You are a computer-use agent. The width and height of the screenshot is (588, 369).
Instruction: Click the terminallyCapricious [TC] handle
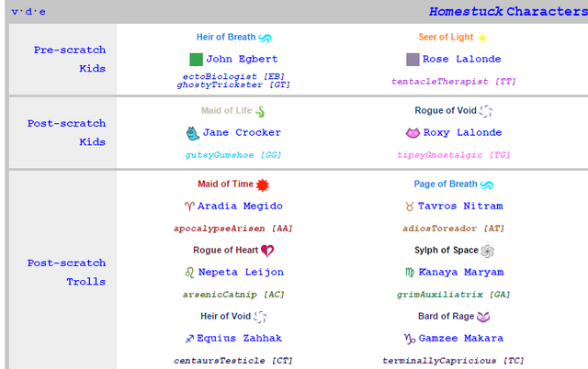coord(453,361)
